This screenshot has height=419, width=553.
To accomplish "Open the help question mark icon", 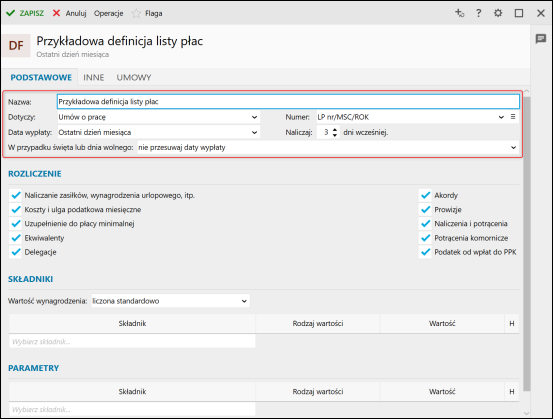I will 478,13.
